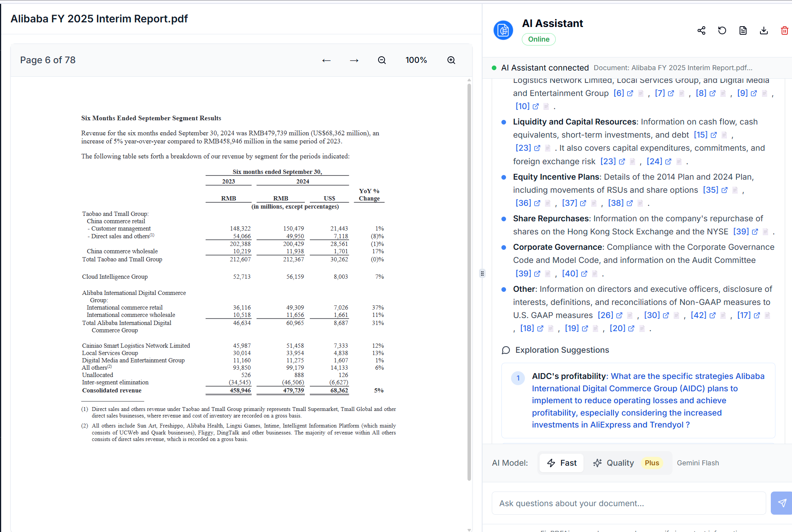Focus the Ask questions input field

pos(629,503)
